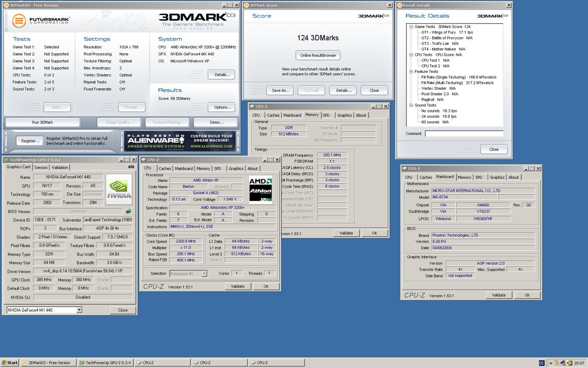The width and height of the screenshot is (588, 368).
Task: Click the Run 3DMark button
Action: 43,122
